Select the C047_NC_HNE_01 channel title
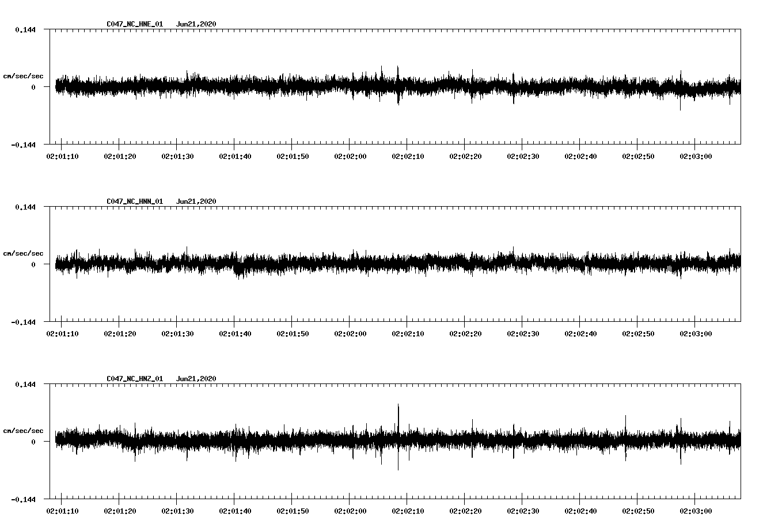 135,24
